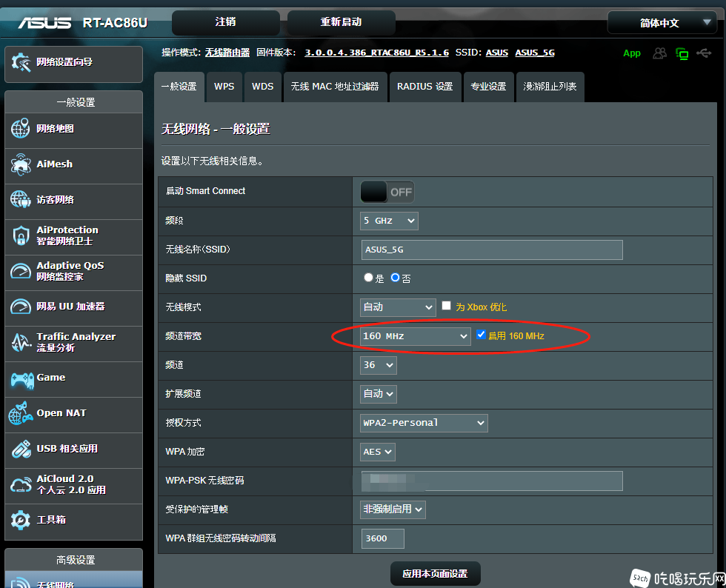The image size is (726, 588).
Task: Open the 无线模式 dropdown
Action: (x=398, y=307)
